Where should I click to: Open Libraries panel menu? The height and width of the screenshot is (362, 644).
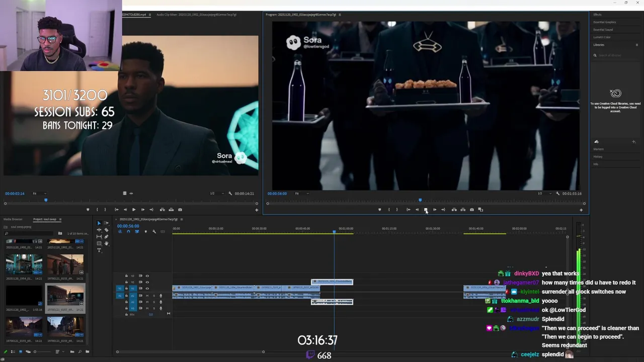637,45
